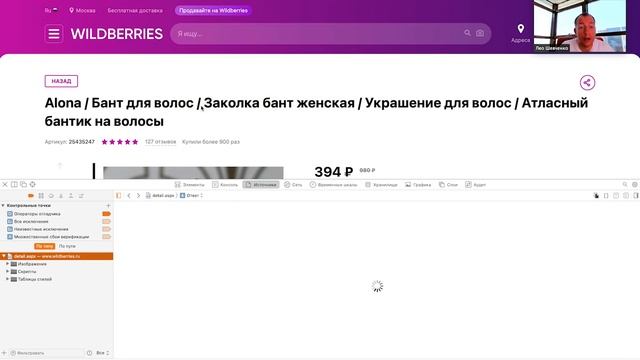
Task: Click detail.aspx in the breadcrumb path
Action: pos(160,196)
